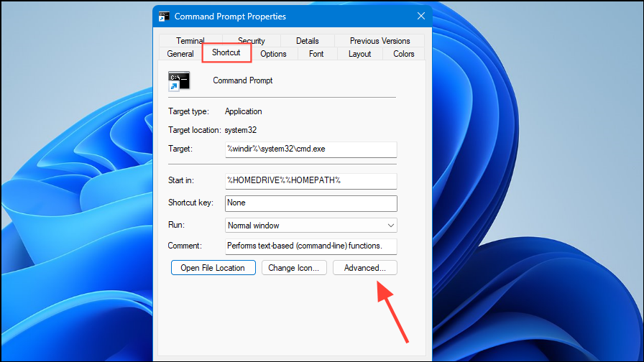Viewport: 644px width, 362px height.
Task: Click the Target path field
Action: pyautogui.click(x=311, y=149)
